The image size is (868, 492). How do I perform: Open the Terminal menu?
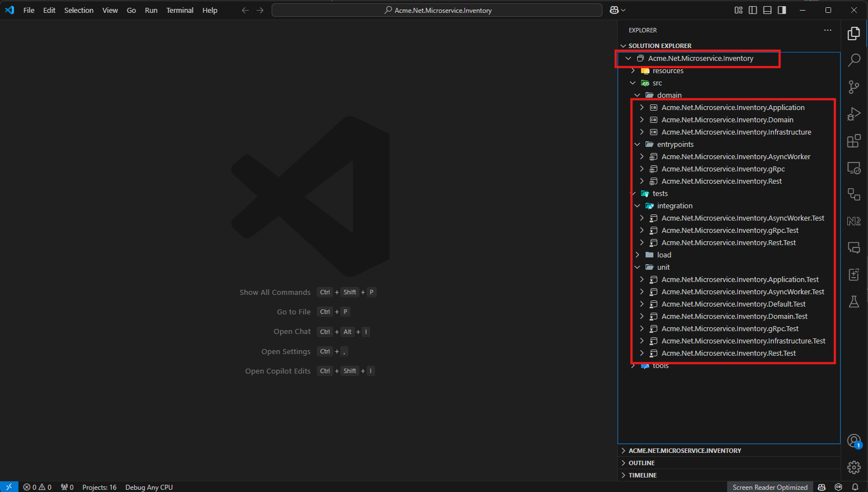coord(180,10)
